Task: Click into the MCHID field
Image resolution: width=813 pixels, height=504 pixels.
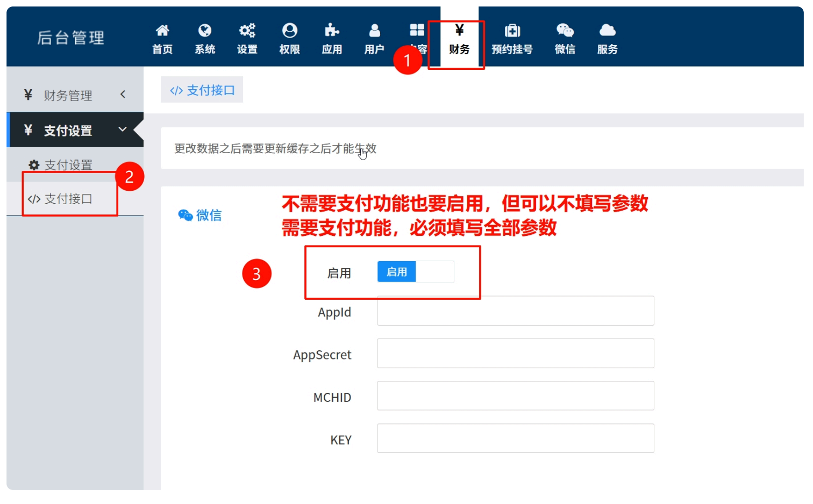Action: point(515,396)
